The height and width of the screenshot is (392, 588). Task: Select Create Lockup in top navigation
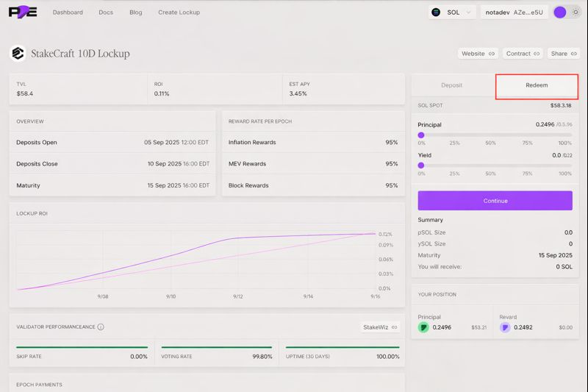pos(179,13)
